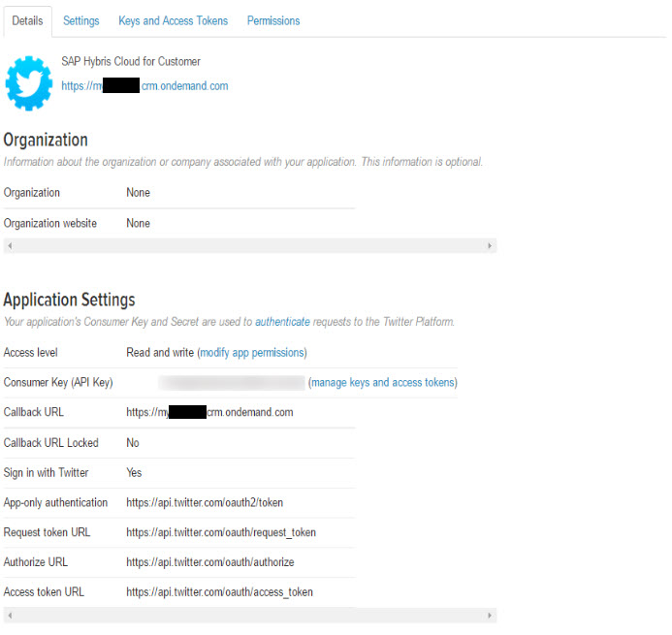Select the Callback URL value
672x635 pixels.
209,412
